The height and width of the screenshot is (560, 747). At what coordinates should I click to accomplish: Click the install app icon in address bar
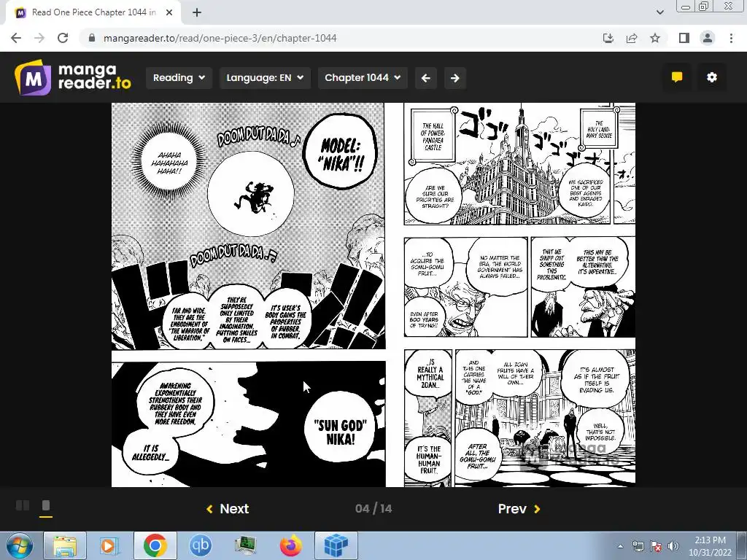(x=608, y=38)
